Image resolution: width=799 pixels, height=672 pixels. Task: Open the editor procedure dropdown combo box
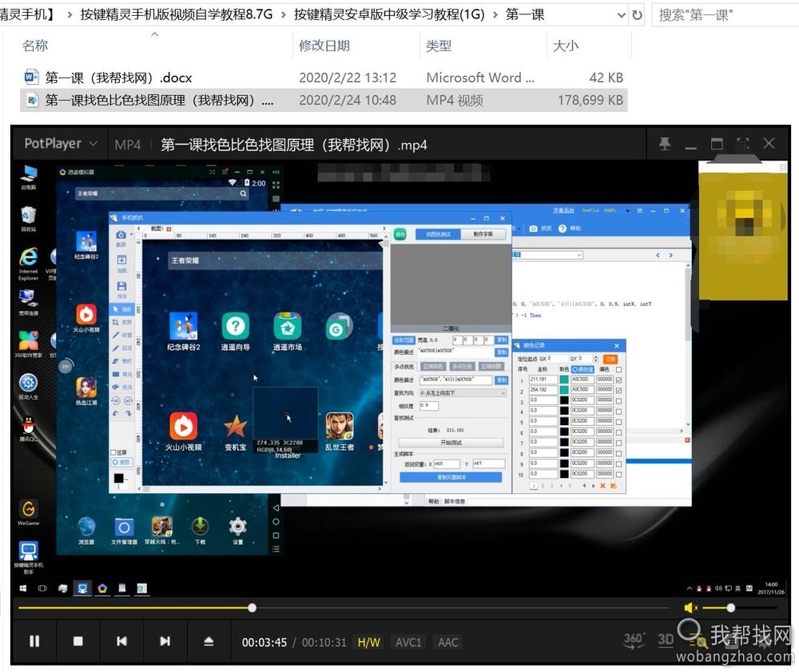(547, 255)
